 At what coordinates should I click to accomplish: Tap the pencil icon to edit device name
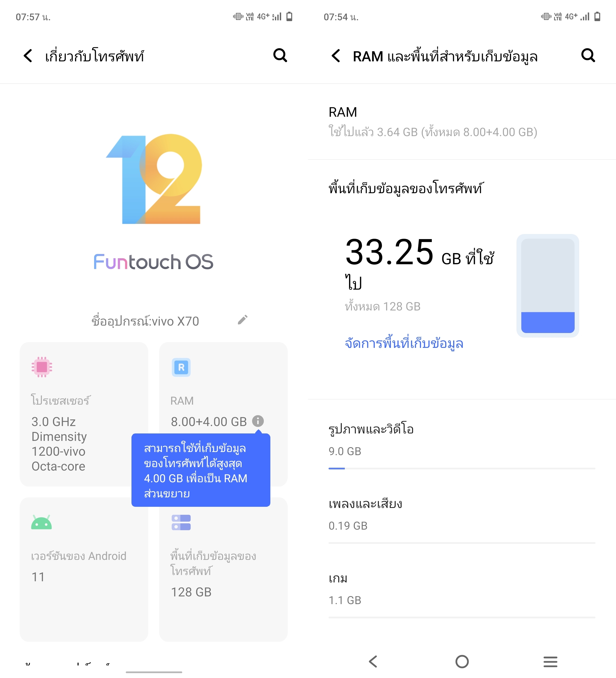pos(242,320)
